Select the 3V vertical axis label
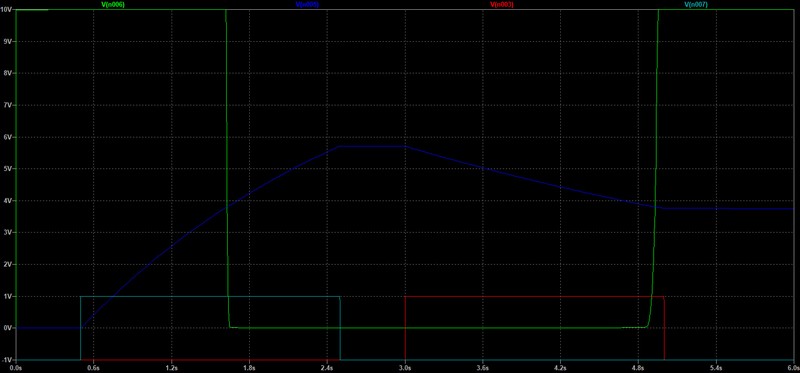This screenshot has width=800, height=373. (x=9, y=233)
